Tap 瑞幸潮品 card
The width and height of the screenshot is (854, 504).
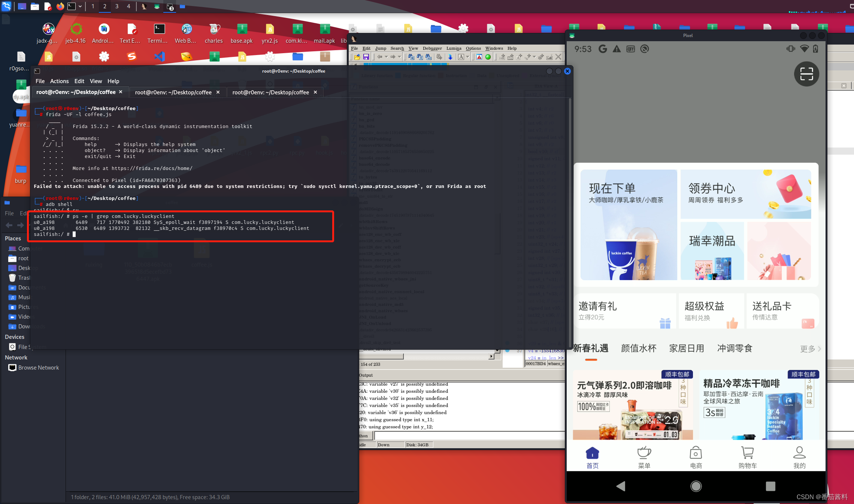(712, 251)
